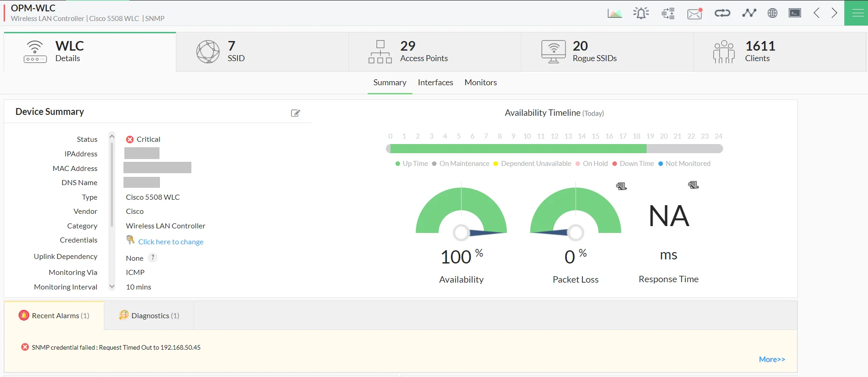Click 'Click here to change' credentials link
The height and width of the screenshot is (377, 868).
(170, 242)
